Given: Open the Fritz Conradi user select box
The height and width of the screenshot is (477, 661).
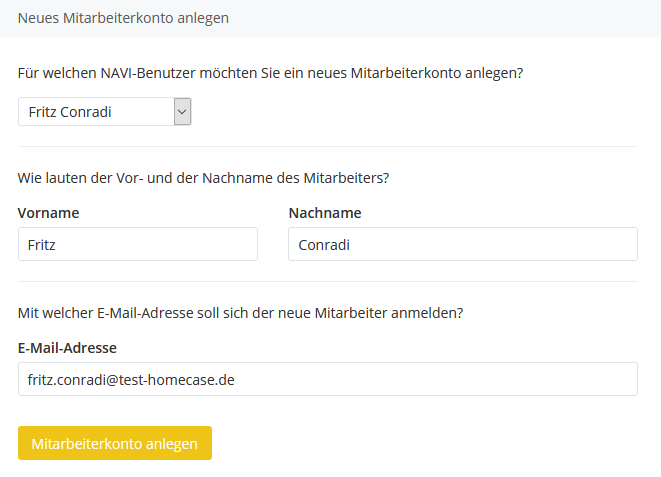Looking at the screenshot, I should (x=105, y=112).
